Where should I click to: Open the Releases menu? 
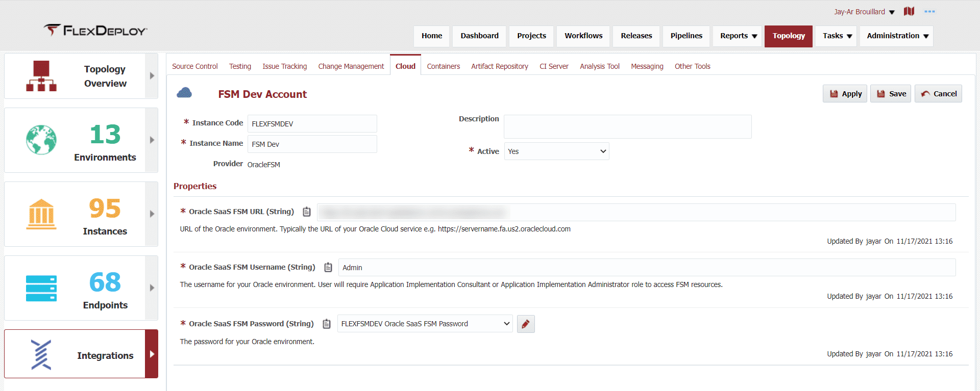(636, 36)
